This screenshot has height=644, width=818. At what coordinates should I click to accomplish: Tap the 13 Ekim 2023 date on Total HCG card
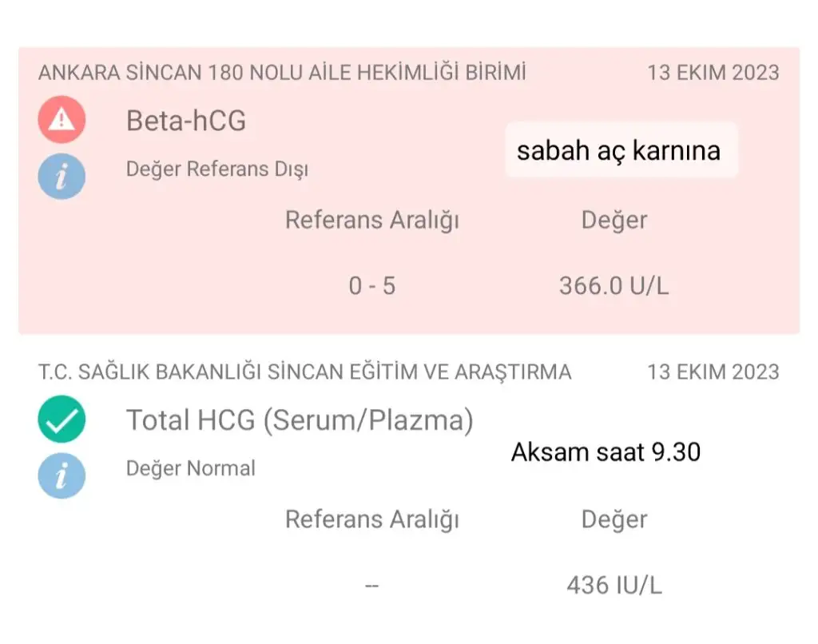point(713,372)
